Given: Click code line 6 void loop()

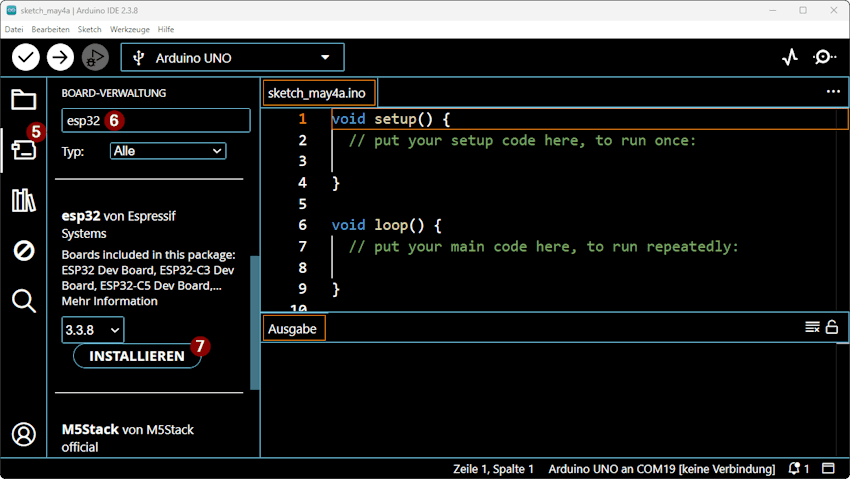Looking at the screenshot, I should 387,225.
